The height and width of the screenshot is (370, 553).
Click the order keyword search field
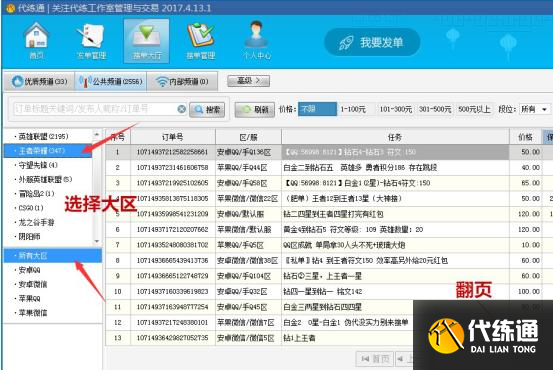[x=95, y=109]
